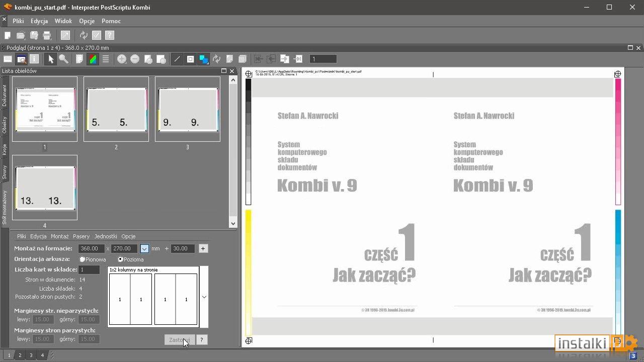Image resolution: width=644 pixels, height=362 pixels.
Task: Open the format size dropdown next to 270.00
Action: 144,248
